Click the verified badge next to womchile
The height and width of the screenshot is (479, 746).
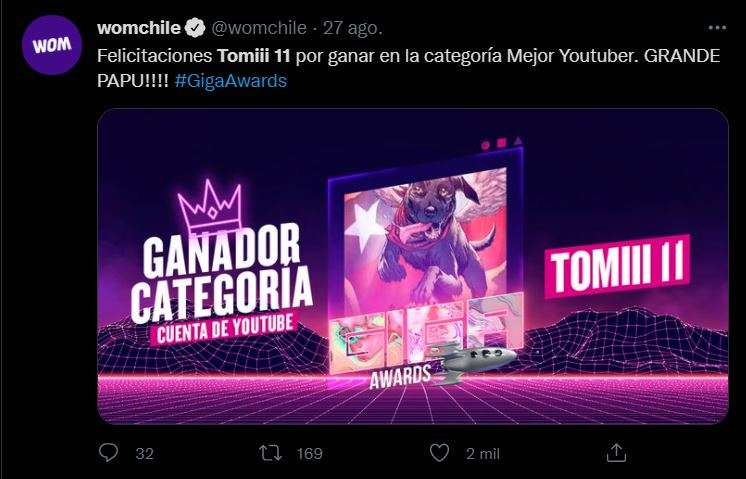[195, 28]
